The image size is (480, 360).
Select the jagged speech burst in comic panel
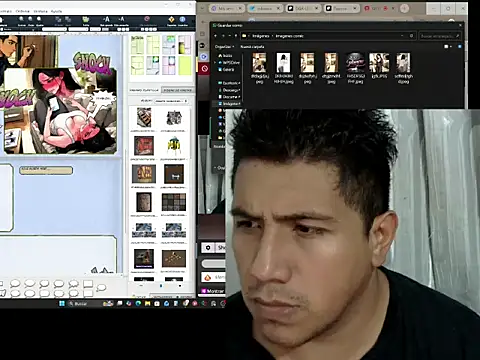(104, 98)
